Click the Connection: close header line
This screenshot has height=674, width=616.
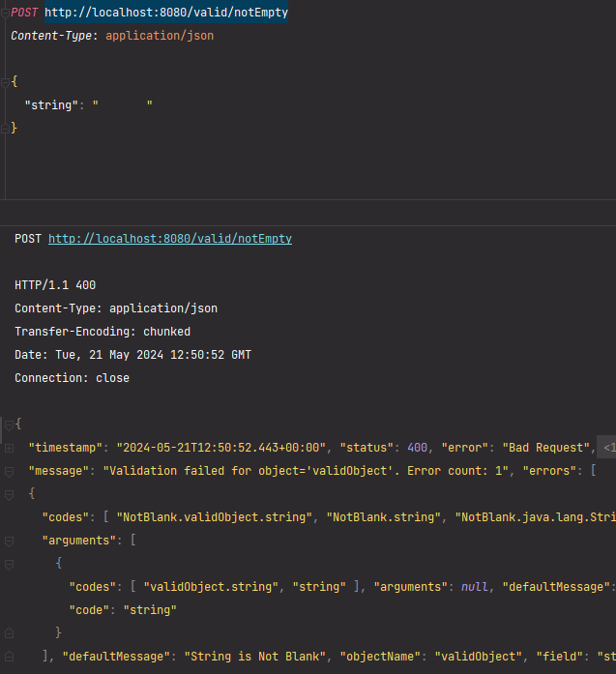[72, 378]
